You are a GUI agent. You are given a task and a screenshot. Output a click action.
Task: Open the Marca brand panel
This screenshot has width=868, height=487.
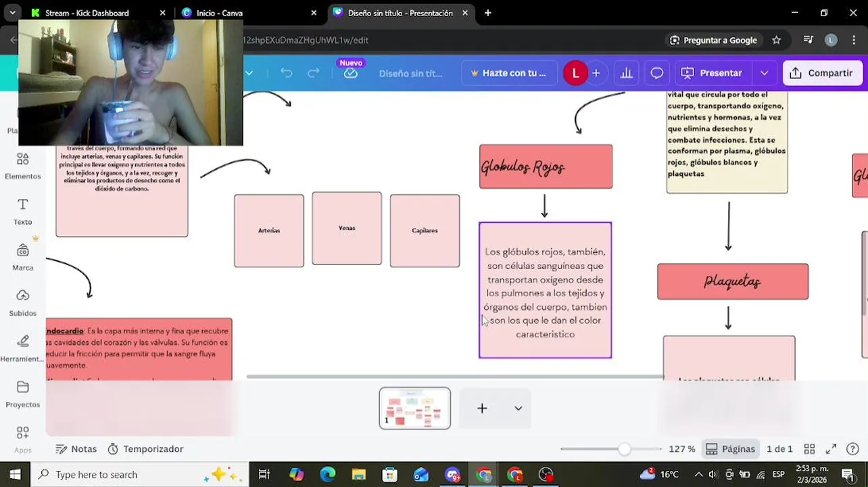pos(23,257)
